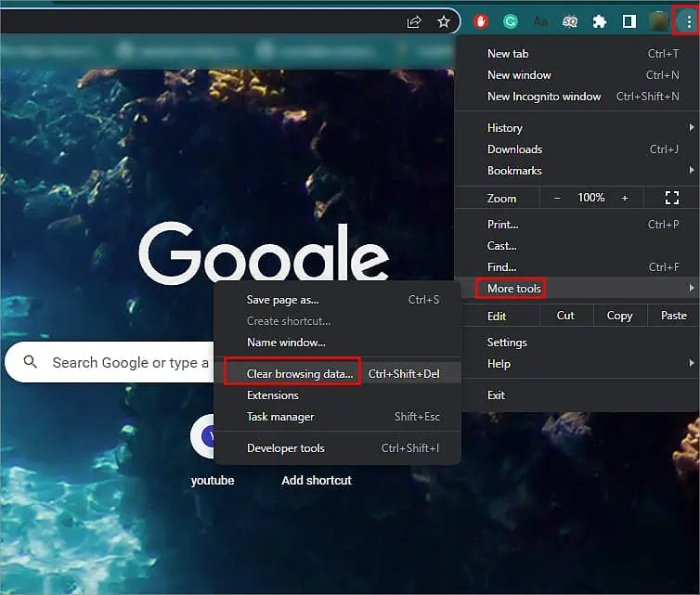Image resolution: width=700 pixels, height=595 pixels.
Task: Click the profile avatar icon
Action: (x=659, y=21)
